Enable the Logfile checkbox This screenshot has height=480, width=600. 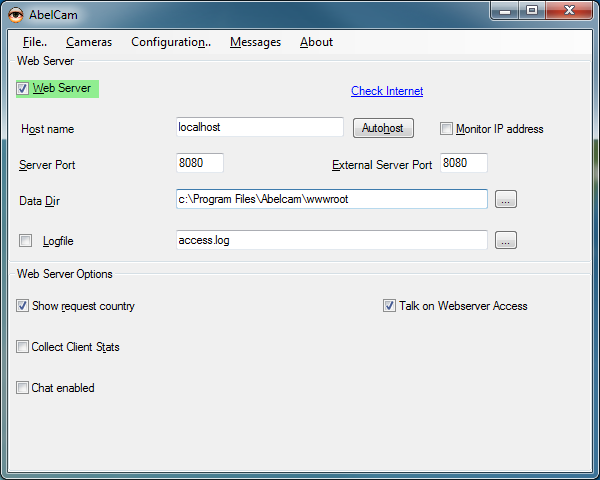[x=25, y=241]
